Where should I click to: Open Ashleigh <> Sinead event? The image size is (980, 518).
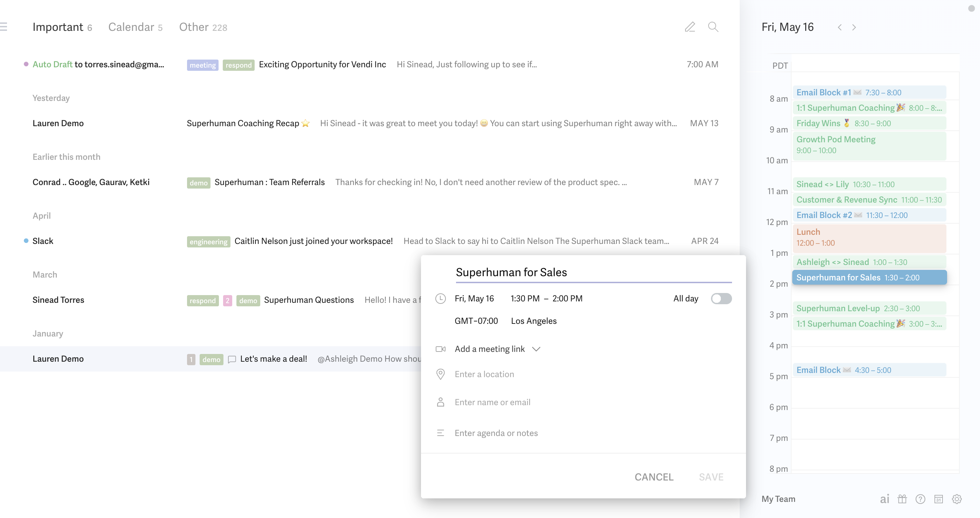869,262
